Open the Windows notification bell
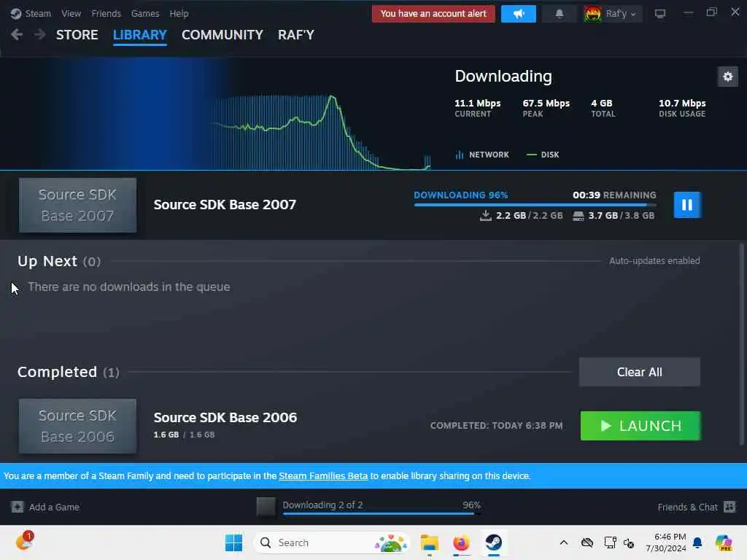The height and width of the screenshot is (560, 747). [697, 542]
